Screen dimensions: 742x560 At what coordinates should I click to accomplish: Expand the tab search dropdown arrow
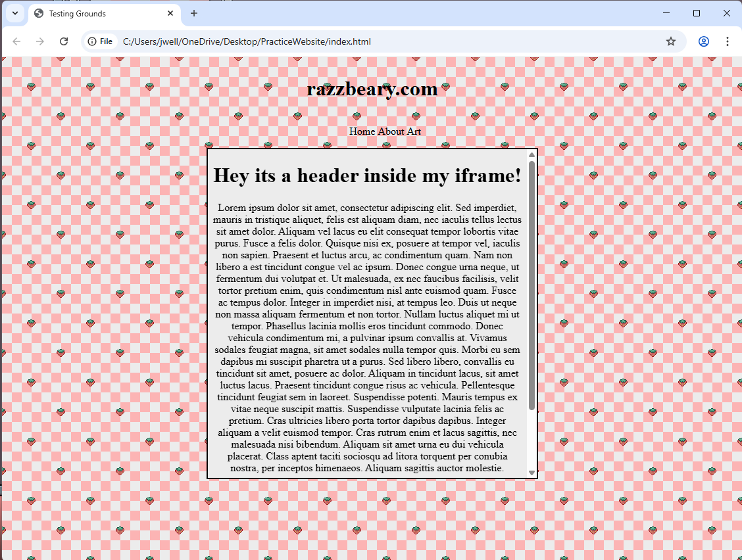[x=14, y=13]
